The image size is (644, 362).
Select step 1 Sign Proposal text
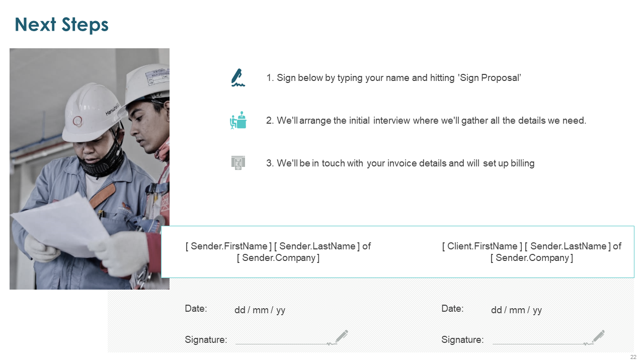pyautogui.click(x=393, y=78)
